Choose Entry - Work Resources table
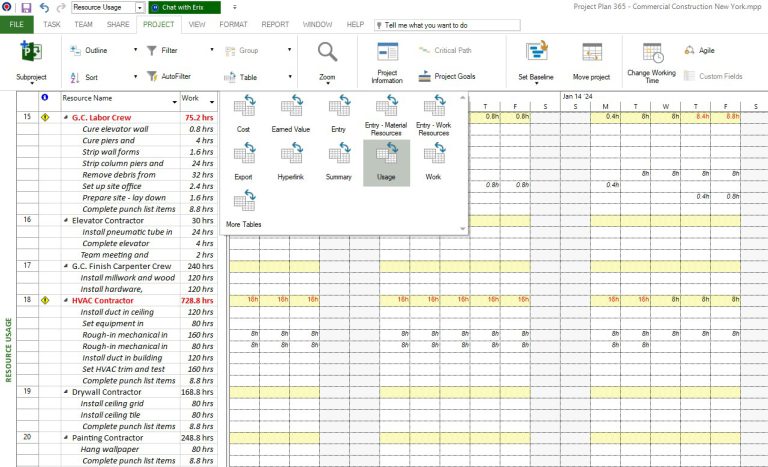This screenshot has width=768, height=467. 433,115
